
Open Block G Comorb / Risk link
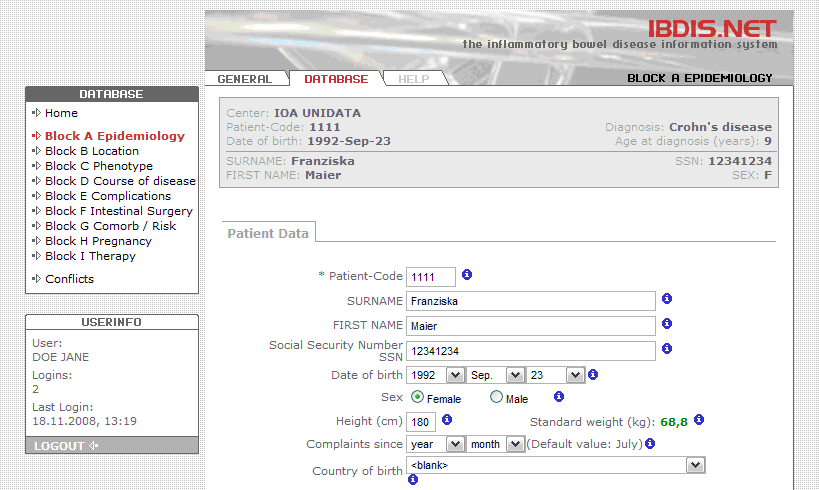click(x=110, y=226)
